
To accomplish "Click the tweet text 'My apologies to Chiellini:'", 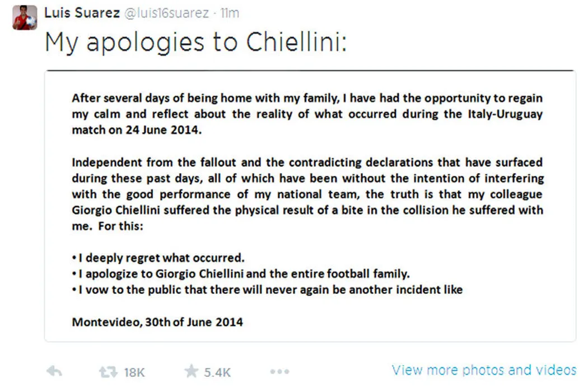I will [196, 43].
